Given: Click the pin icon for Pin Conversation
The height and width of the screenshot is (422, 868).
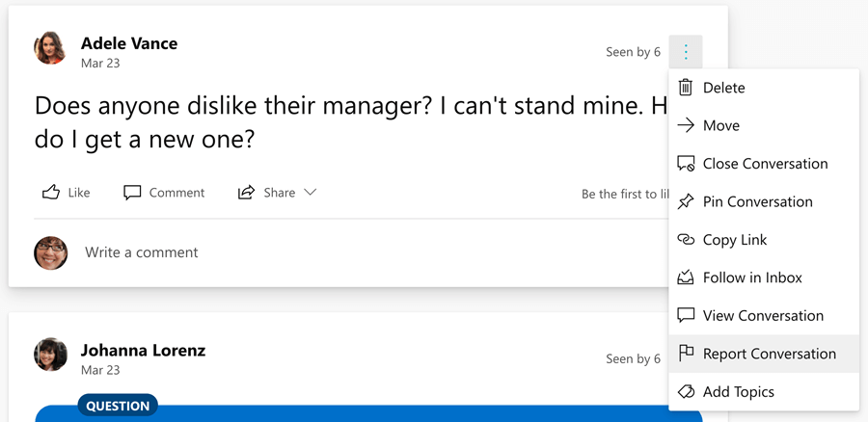Looking at the screenshot, I should (686, 201).
